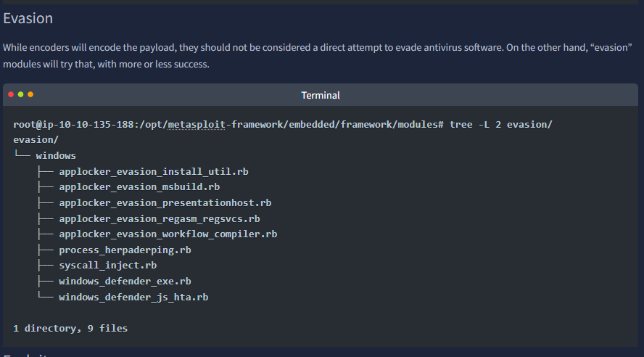Click the root@ip-10-10-135-188 prompt text
Image resolution: width=644 pixels, height=357 pixels.
(73, 125)
